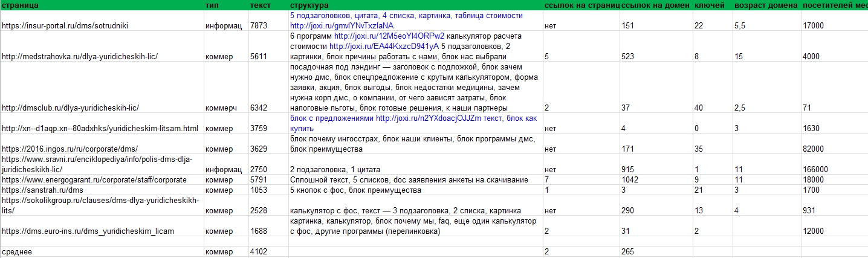Select the 'среднее' row label cell
The image size is (868, 258).
pos(102,252)
